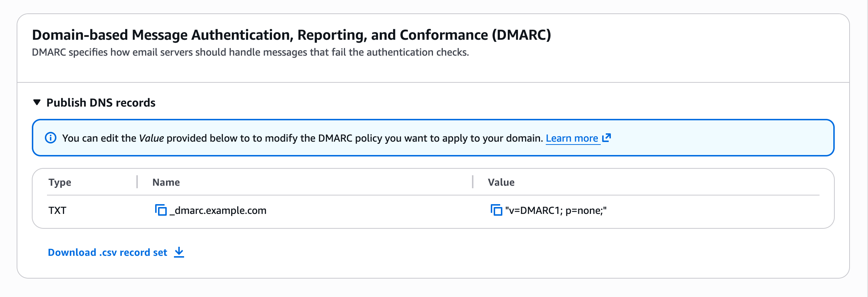Click the italic Value word in the banner

(151, 138)
